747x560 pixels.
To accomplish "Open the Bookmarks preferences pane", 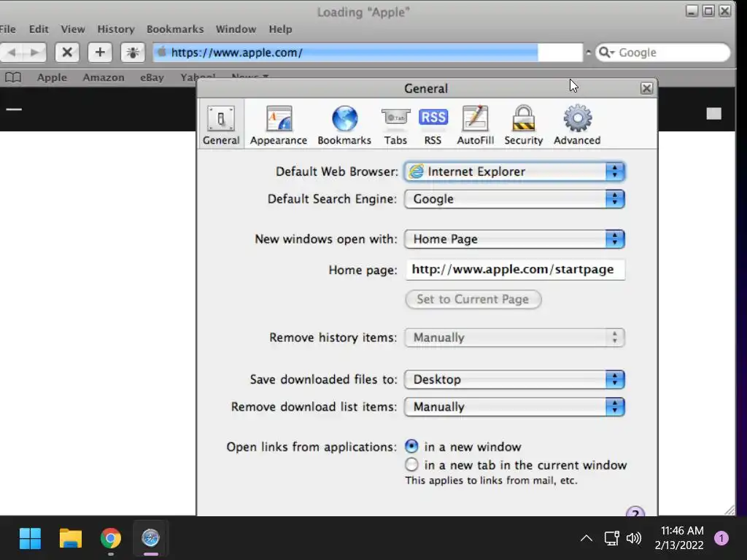I will coord(344,125).
